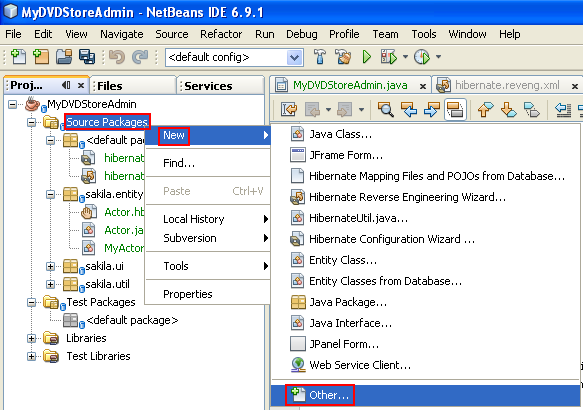Open the Tools menu in menu bar
The height and width of the screenshot is (410, 583).
(423, 34)
